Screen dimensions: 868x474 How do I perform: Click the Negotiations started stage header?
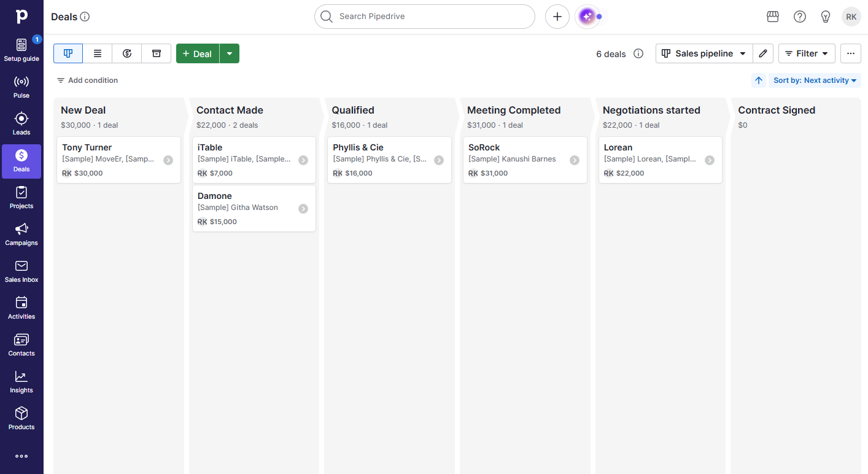tap(651, 111)
